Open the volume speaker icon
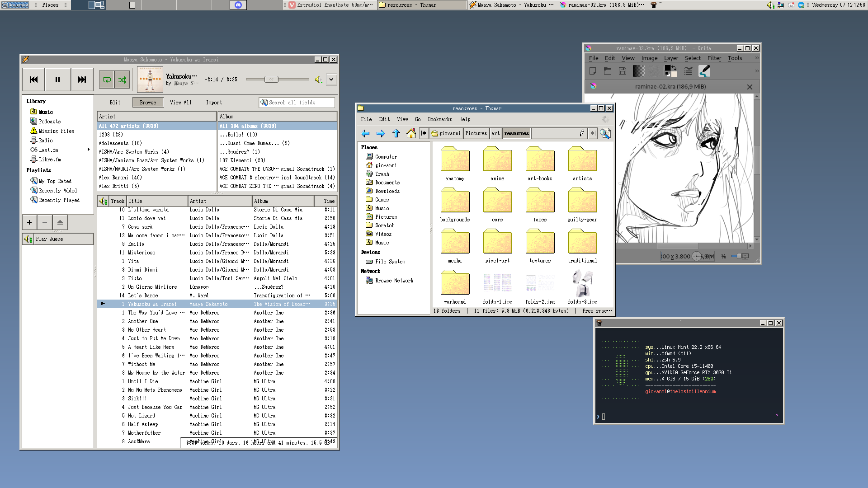The height and width of the screenshot is (488, 868). [x=318, y=80]
